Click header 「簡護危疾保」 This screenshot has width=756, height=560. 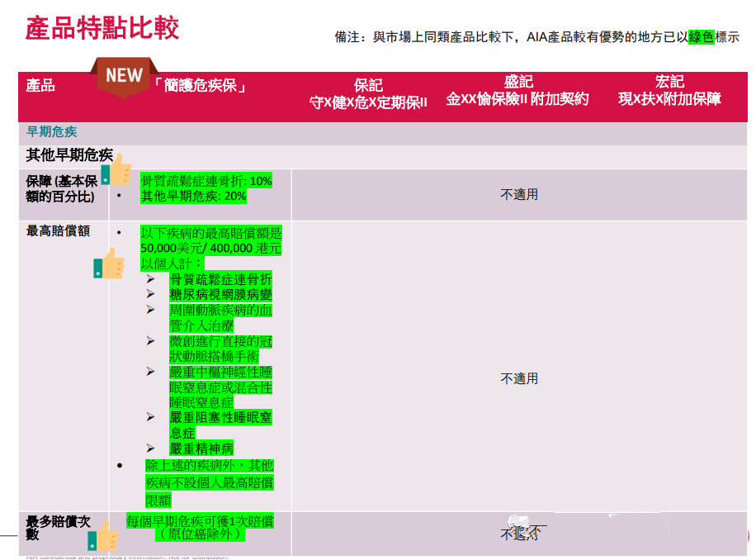pos(200,85)
